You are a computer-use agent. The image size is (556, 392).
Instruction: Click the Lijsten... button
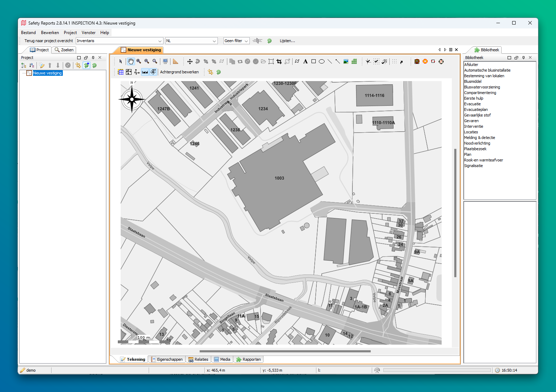(x=287, y=41)
